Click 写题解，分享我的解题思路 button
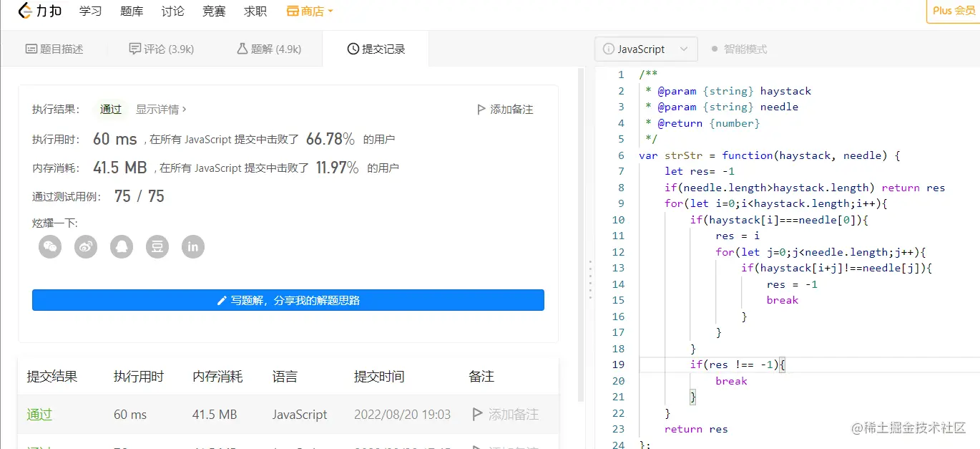Viewport: 980px width, 449px height. 288,300
